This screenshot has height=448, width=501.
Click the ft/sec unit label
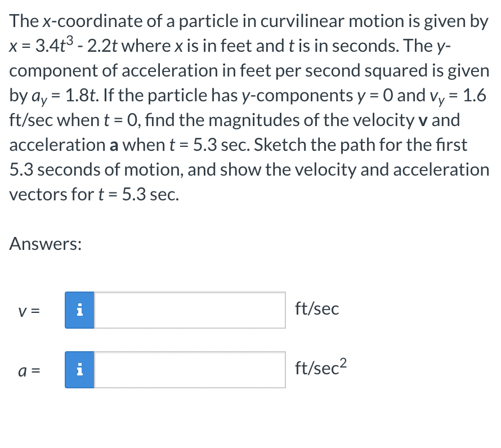[317, 308]
